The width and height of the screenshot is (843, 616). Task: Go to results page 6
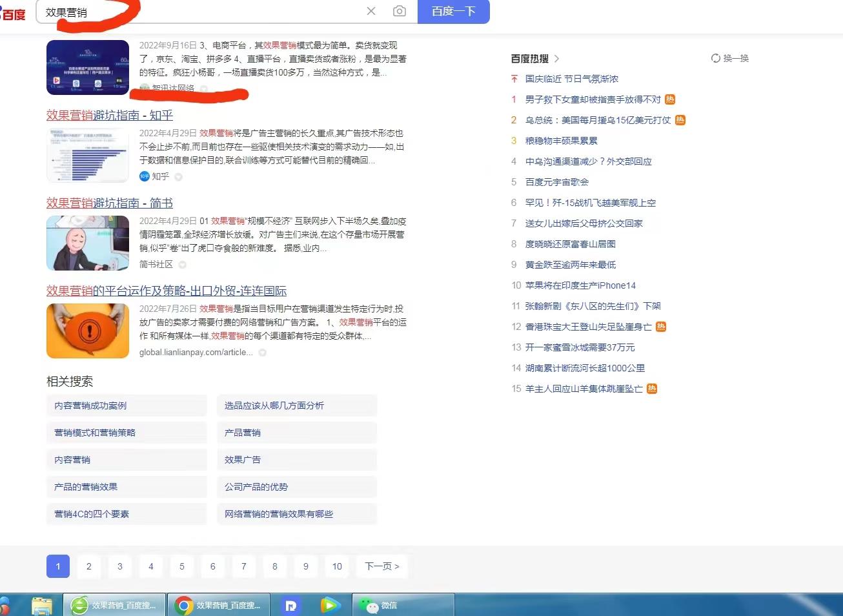click(213, 566)
